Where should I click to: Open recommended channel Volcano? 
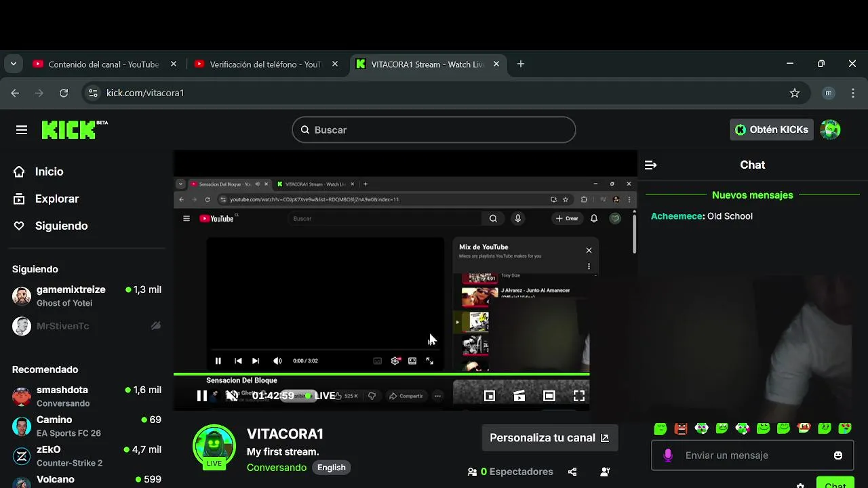point(87,481)
